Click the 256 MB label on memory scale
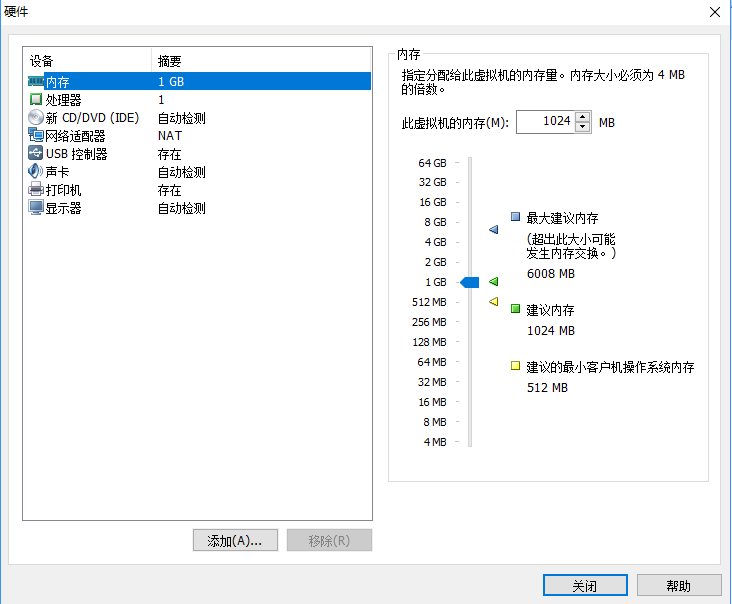 click(429, 322)
